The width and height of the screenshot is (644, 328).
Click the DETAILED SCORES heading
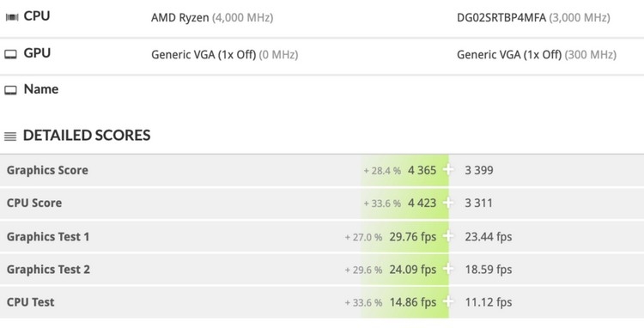(x=87, y=136)
